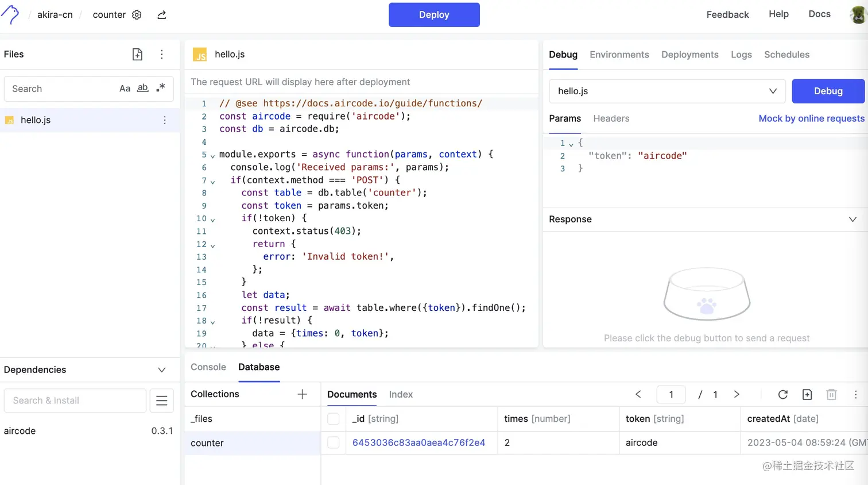Open the Deployments tab
Image resolution: width=868 pixels, height=485 pixels.
coord(690,55)
